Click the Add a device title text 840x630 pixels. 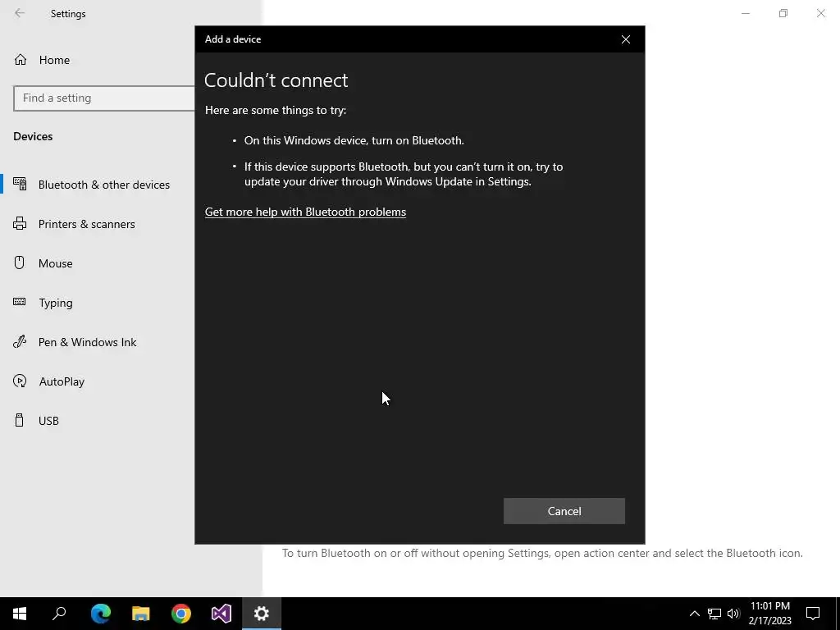[232, 39]
